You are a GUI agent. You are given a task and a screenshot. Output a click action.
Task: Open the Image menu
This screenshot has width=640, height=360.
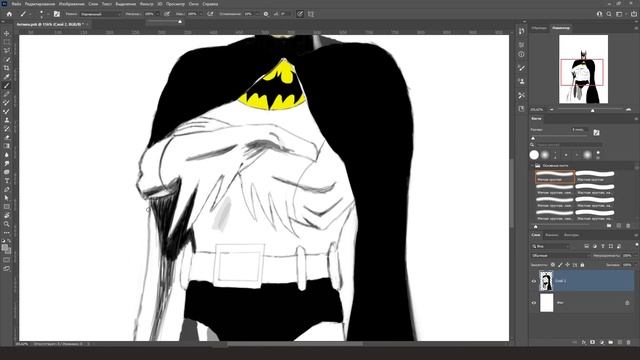click(x=71, y=4)
